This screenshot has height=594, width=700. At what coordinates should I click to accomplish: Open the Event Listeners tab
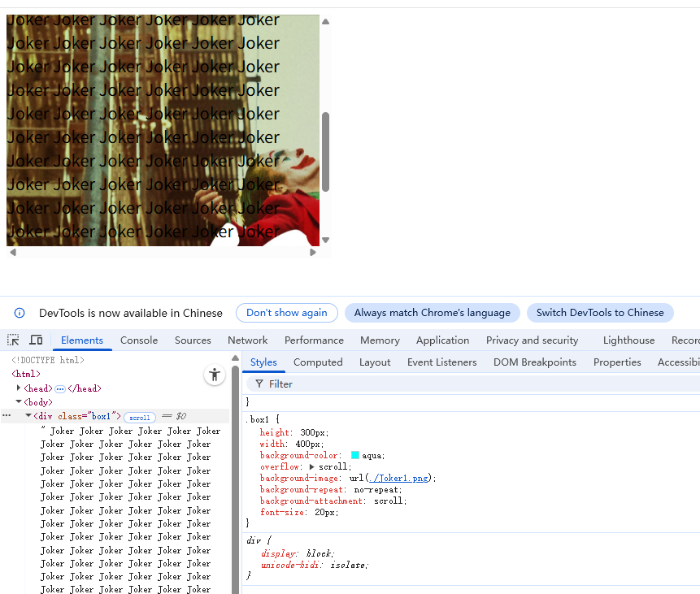(x=442, y=362)
